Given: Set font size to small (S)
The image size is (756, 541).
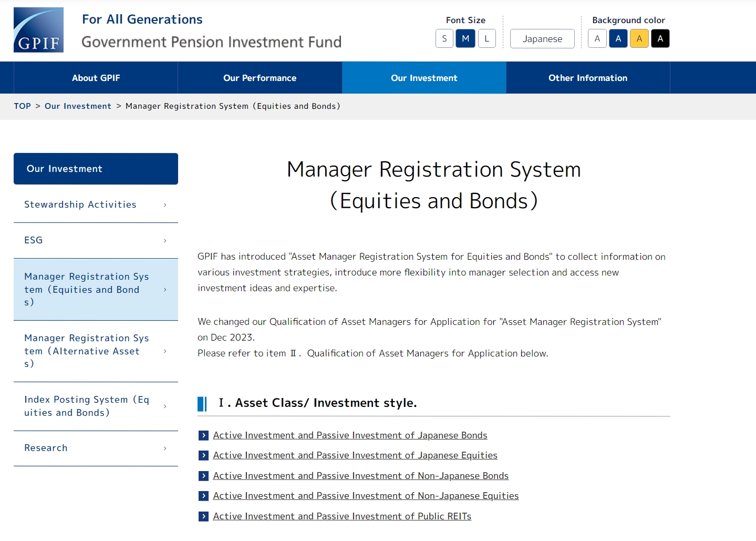Looking at the screenshot, I should click(x=444, y=38).
